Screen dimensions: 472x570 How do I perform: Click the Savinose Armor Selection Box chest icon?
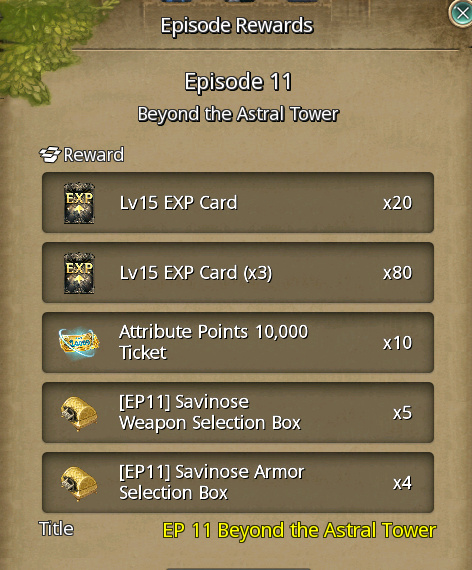(x=79, y=484)
